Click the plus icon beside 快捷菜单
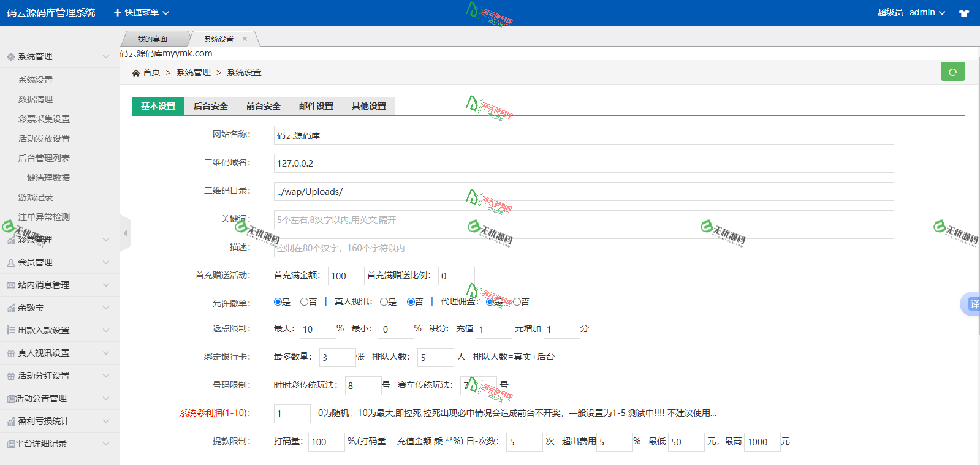 118,13
